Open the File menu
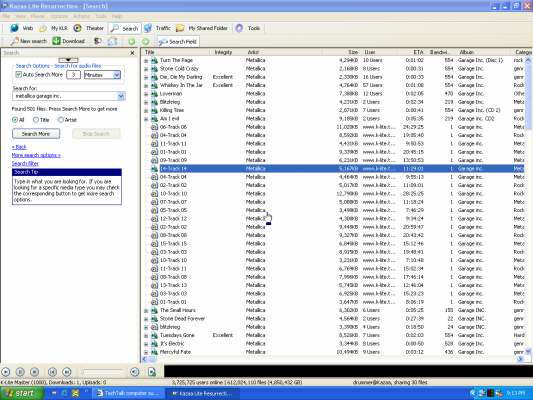This screenshot has width=533, height=400. (6, 16)
